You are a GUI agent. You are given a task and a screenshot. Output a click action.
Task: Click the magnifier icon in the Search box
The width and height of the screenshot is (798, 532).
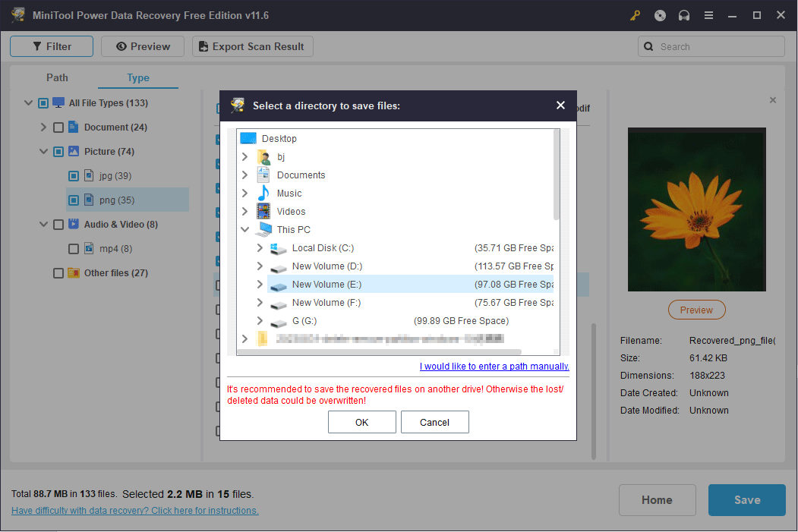pyautogui.click(x=648, y=46)
